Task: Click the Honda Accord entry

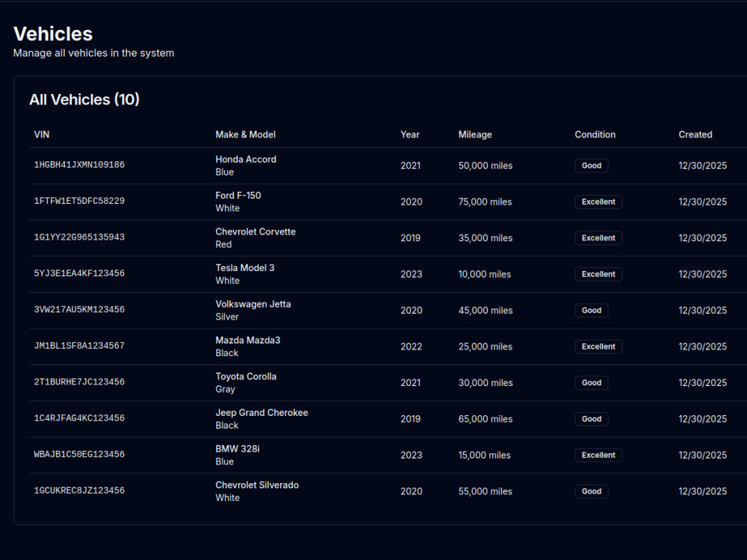Action: tap(246, 159)
